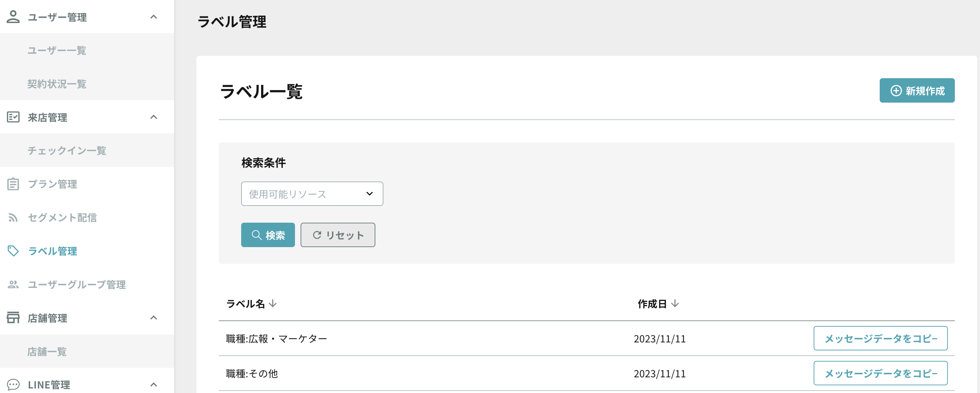The height and width of the screenshot is (393, 980).
Task: Click the store visit management checklist icon
Action: pyautogui.click(x=13, y=117)
